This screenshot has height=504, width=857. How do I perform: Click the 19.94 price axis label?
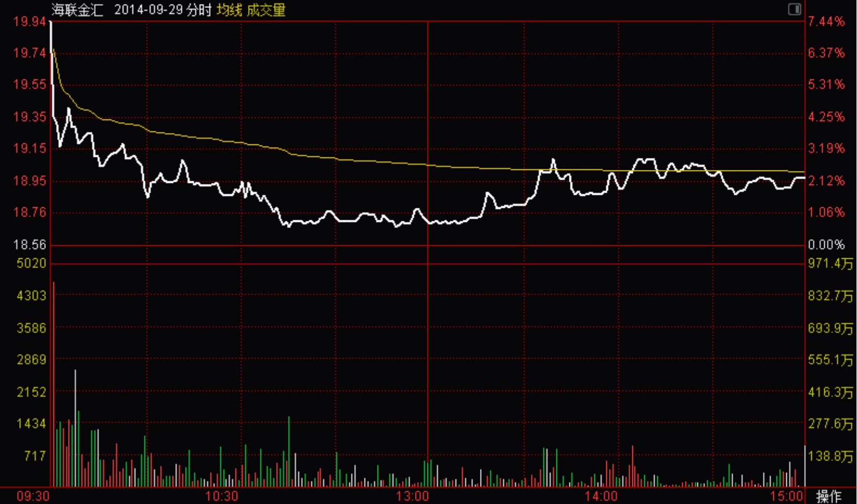tap(30, 21)
